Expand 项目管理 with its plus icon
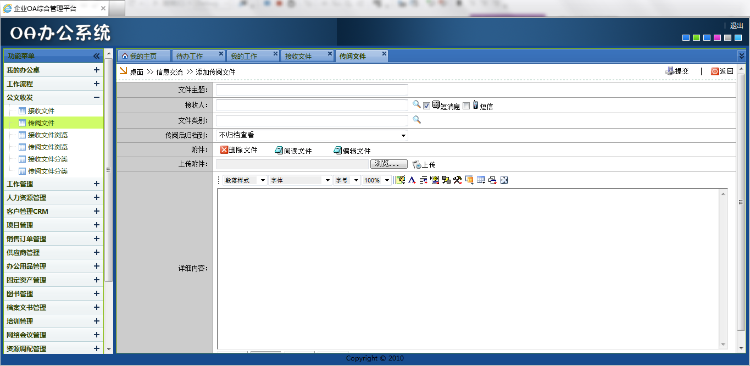Image resolution: width=750 pixels, height=366 pixels. [96, 225]
